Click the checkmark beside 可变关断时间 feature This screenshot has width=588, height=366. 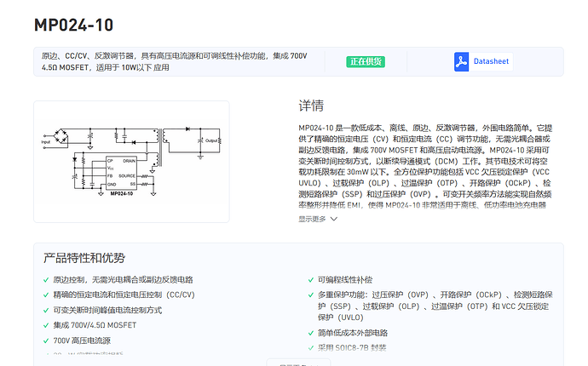coord(46,311)
